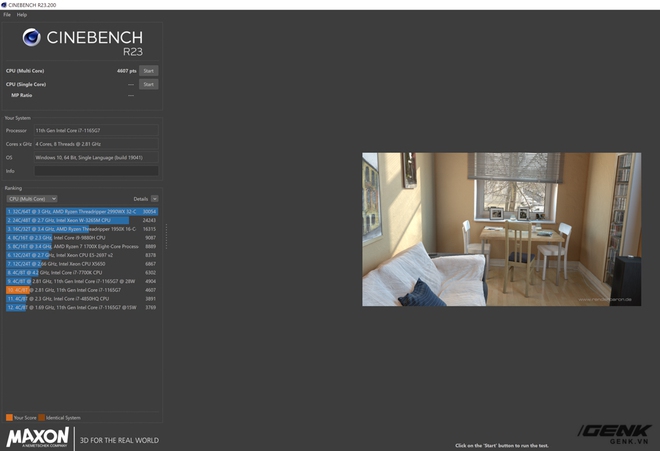This screenshot has width=660, height=451.
Task: Select the orange 4607 score row
Action: click(82, 290)
